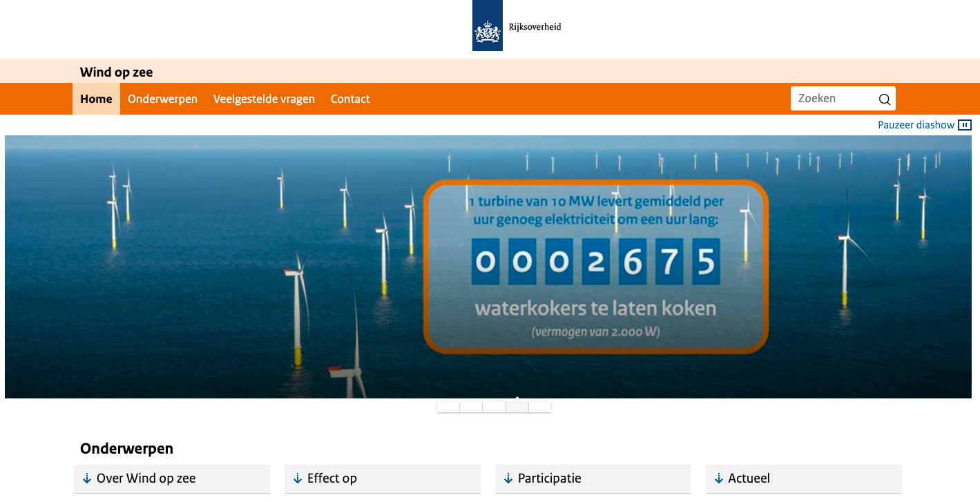Expand the Effect op section
The width and height of the screenshot is (980, 502).
pos(383,479)
